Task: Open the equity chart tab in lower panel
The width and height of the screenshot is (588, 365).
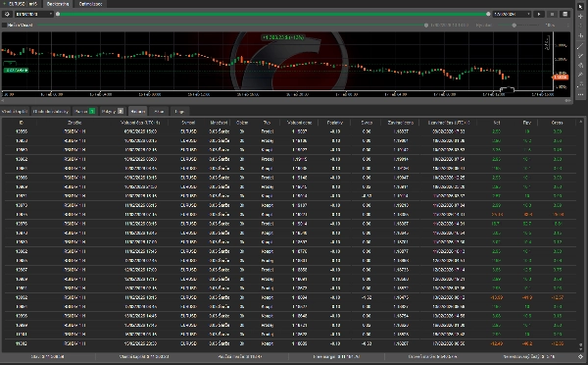Action: (x=15, y=112)
